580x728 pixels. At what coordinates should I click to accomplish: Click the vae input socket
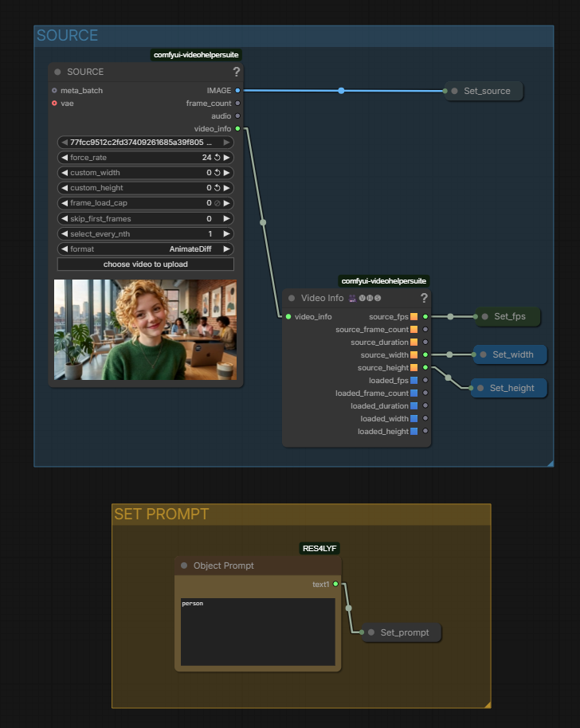point(54,103)
